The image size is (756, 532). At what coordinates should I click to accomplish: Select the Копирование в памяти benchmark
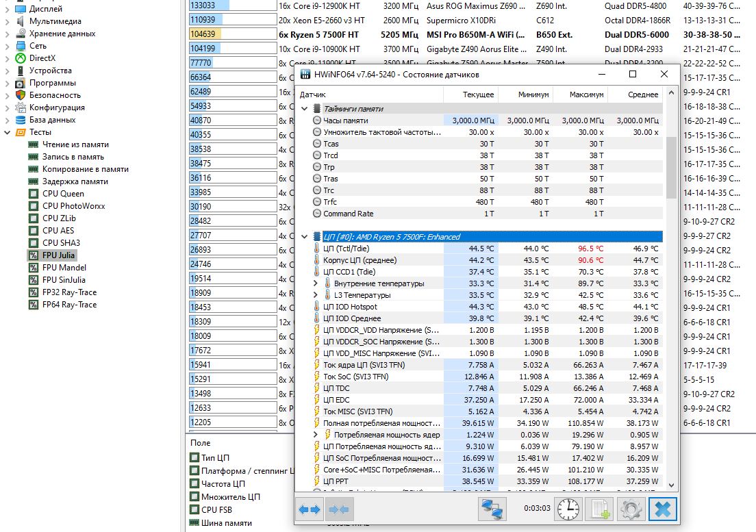(86, 169)
